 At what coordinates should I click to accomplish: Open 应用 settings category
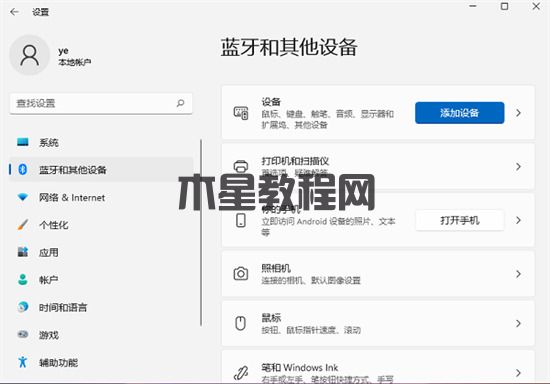coord(101,252)
